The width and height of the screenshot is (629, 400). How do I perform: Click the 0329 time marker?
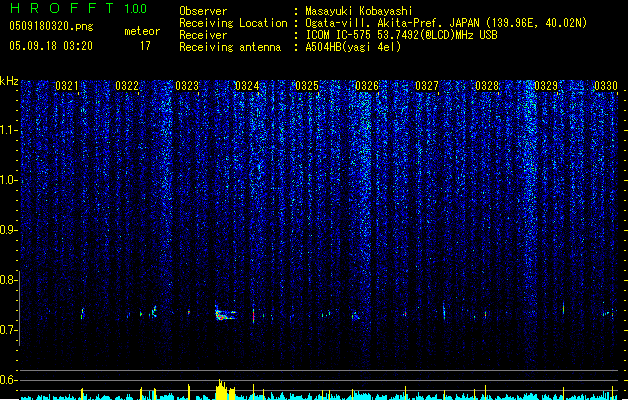(546, 86)
